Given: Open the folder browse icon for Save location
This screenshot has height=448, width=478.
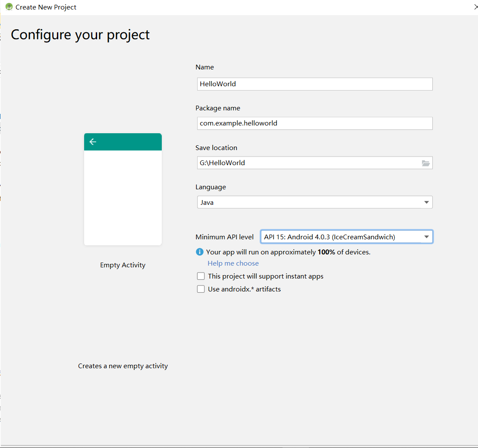Looking at the screenshot, I should tap(425, 163).
